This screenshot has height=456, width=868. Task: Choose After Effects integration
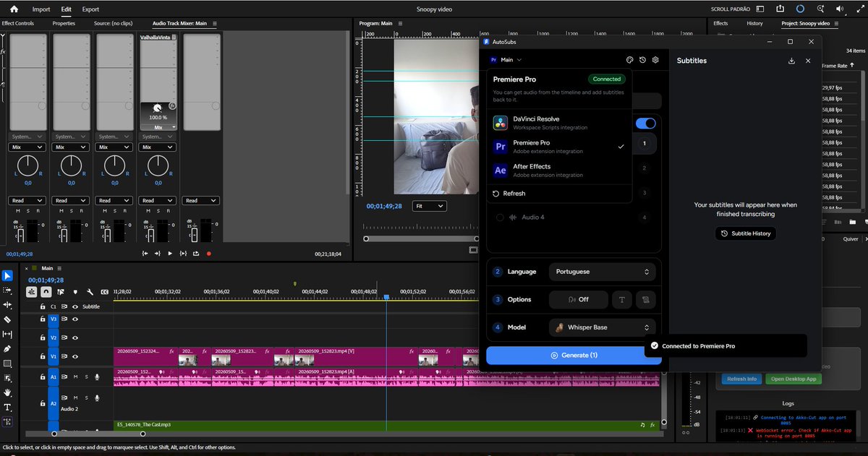pyautogui.click(x=559, y=171)
